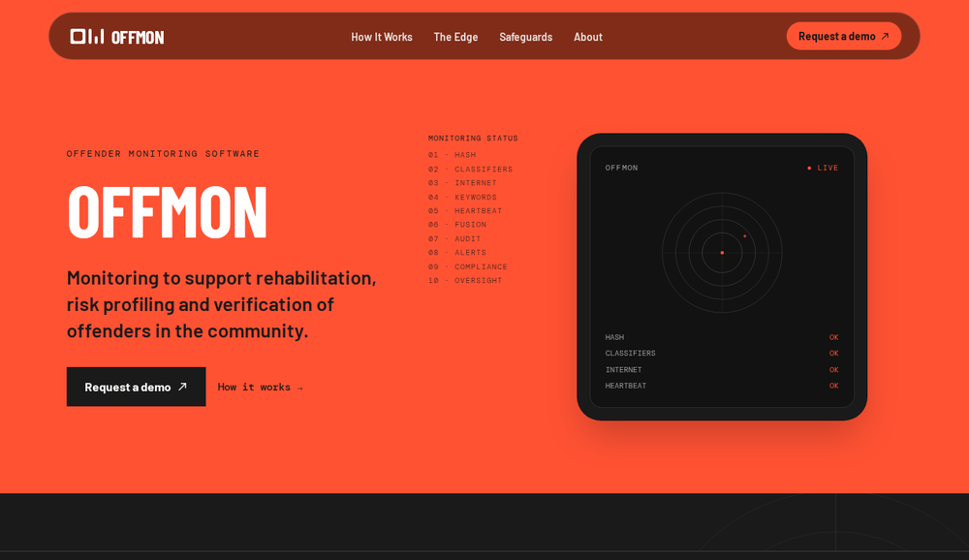This screenshot has width=969, height=560.
Task: Click the OFFMON logo in navbar
Action: (117, 37)
